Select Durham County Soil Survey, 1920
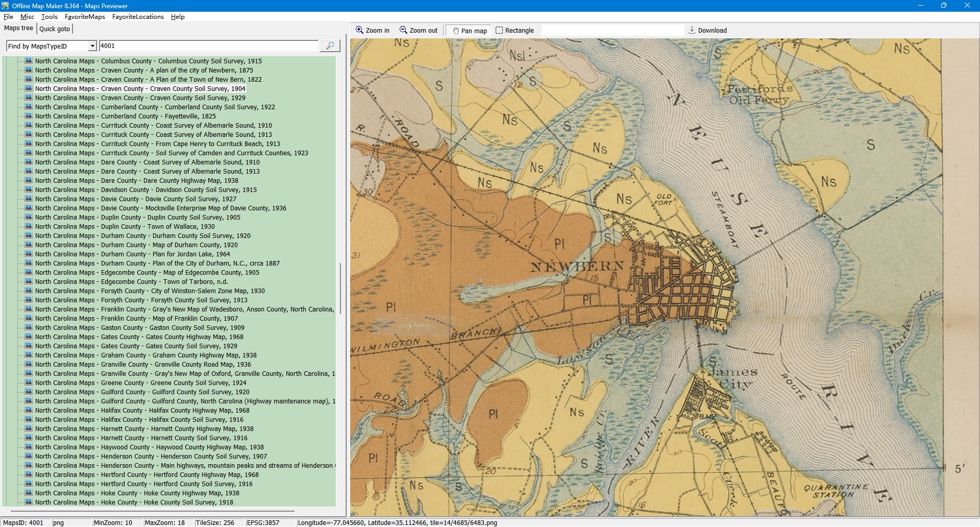The height and width of the screenshot is (527, 980). point(142,235)
